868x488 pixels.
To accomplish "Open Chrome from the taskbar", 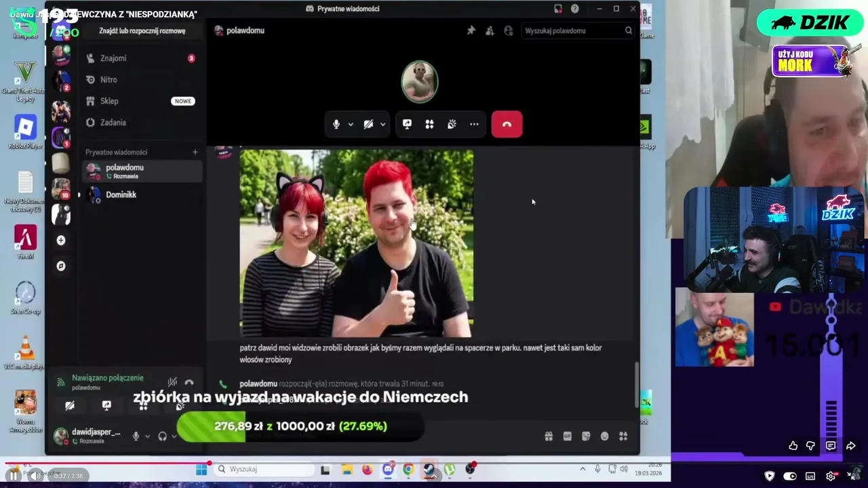I will click(x=408, y=469).
